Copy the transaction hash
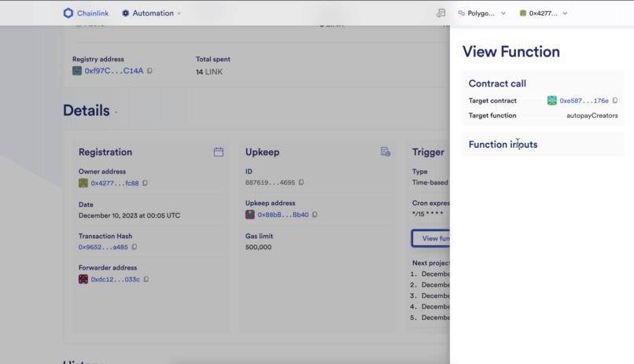634x364 pixels. (x=135, y=247)
